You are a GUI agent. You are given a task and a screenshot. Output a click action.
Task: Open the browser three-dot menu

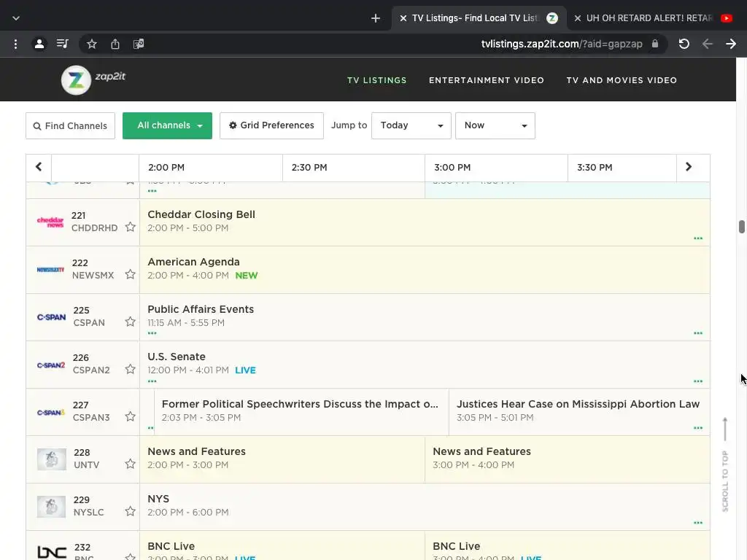coord(16,44)
